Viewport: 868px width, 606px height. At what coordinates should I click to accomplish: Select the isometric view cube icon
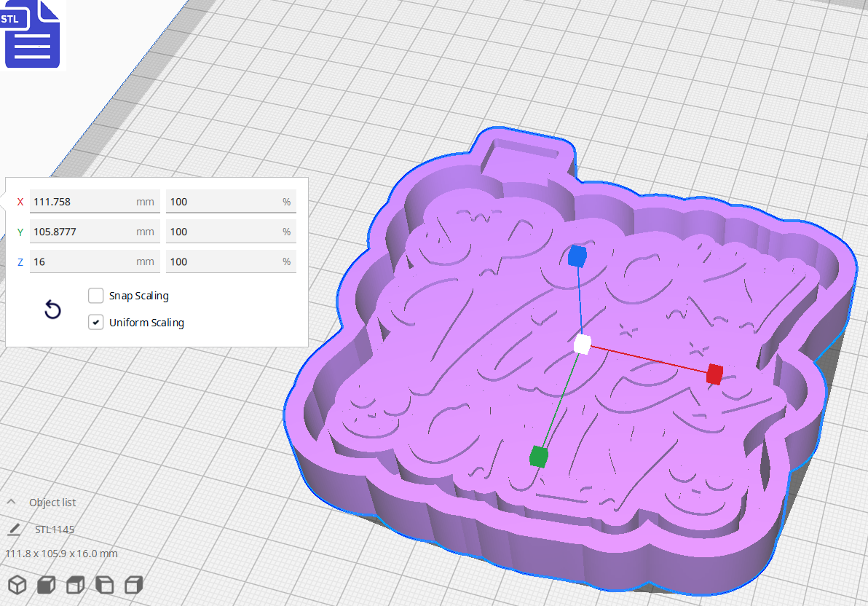pyautogui.click(x=17, y=584)
